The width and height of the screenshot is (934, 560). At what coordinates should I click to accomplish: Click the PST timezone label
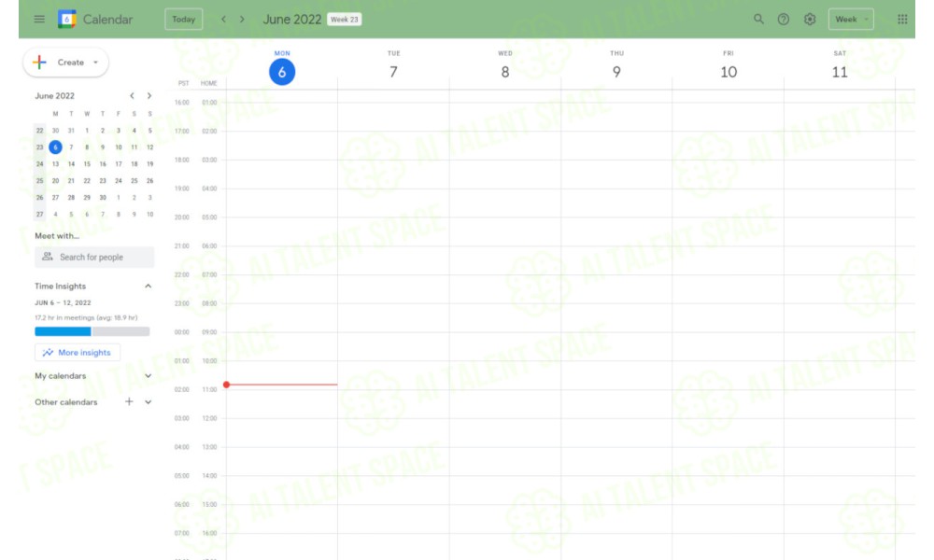pyautogui.click(x=183, y=83)
